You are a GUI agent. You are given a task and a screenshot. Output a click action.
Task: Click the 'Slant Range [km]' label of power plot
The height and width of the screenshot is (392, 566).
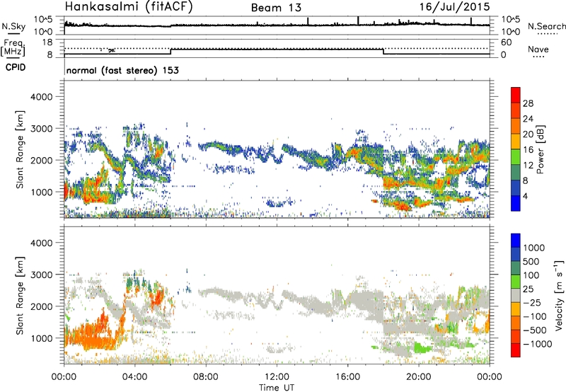pos(20,149)
